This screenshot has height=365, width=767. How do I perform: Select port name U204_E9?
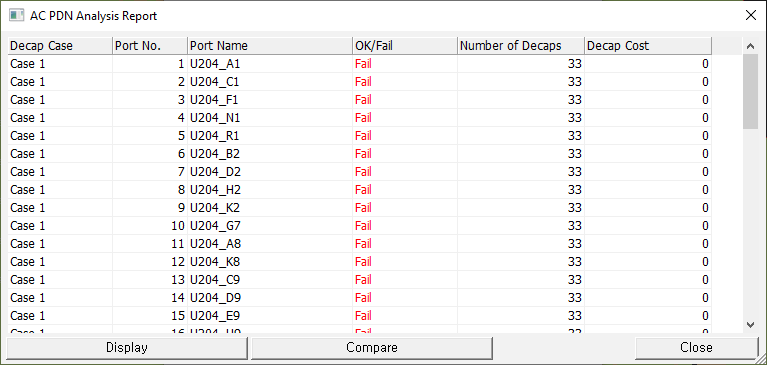click(x=215, y=316)
